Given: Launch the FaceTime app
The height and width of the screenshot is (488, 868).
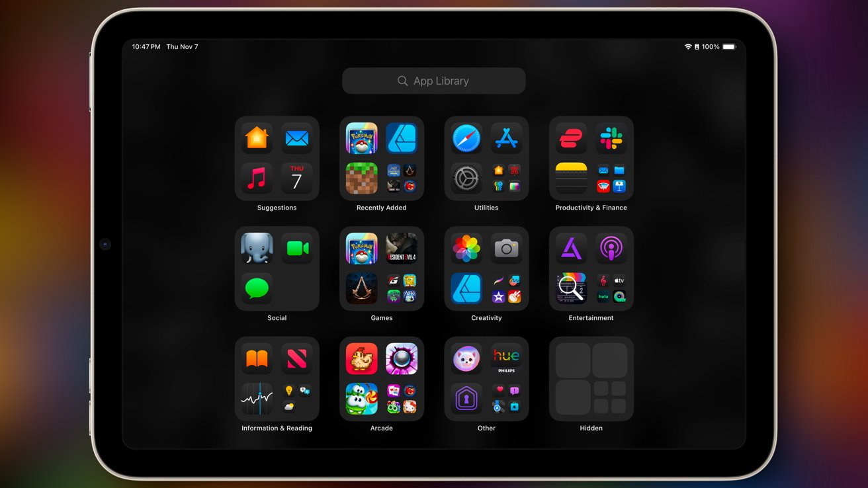Looking at the screenshot, I should (297, 249).
